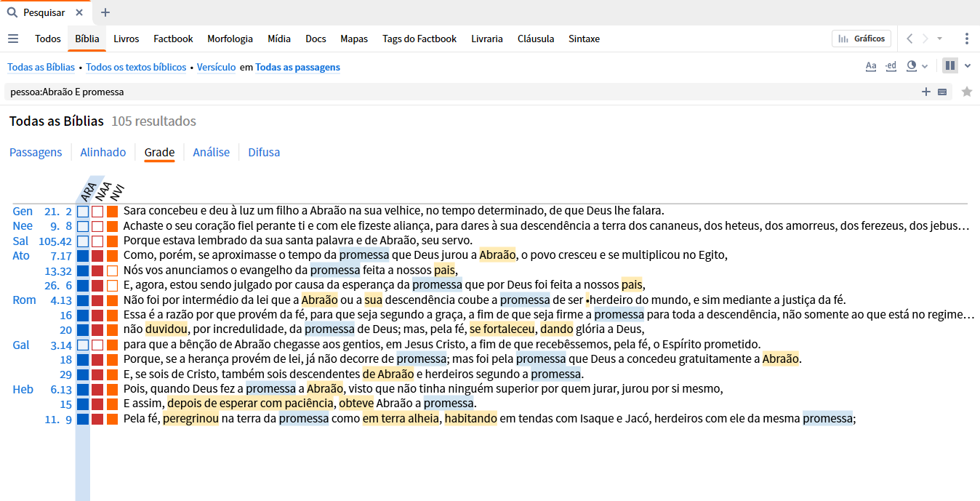Close the Pesquisar tab
Viewport: 980px width, 501px height.
pos(79,12)
